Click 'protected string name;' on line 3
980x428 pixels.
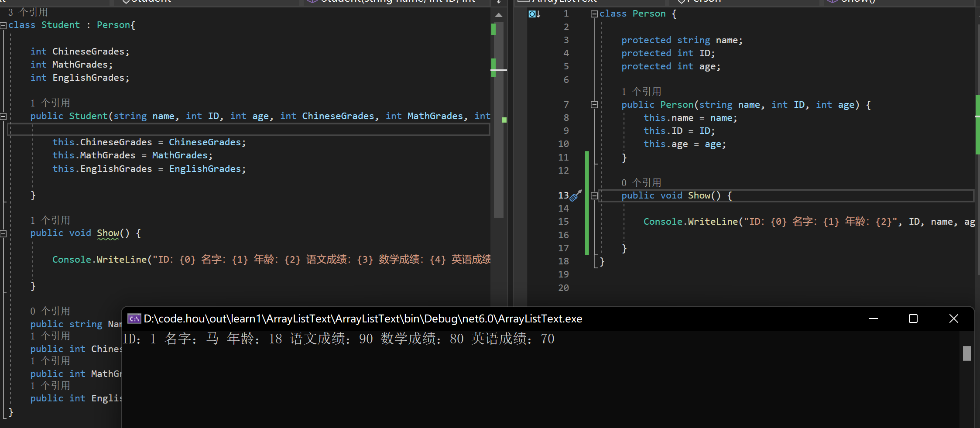pyautogui.click(x=682, y=40)
